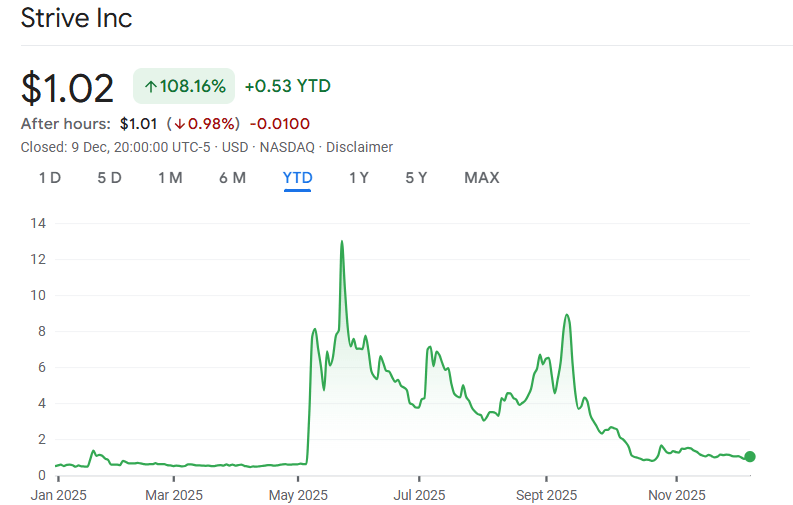Click the 108.16% gain badge

click(x=184, y=87)
